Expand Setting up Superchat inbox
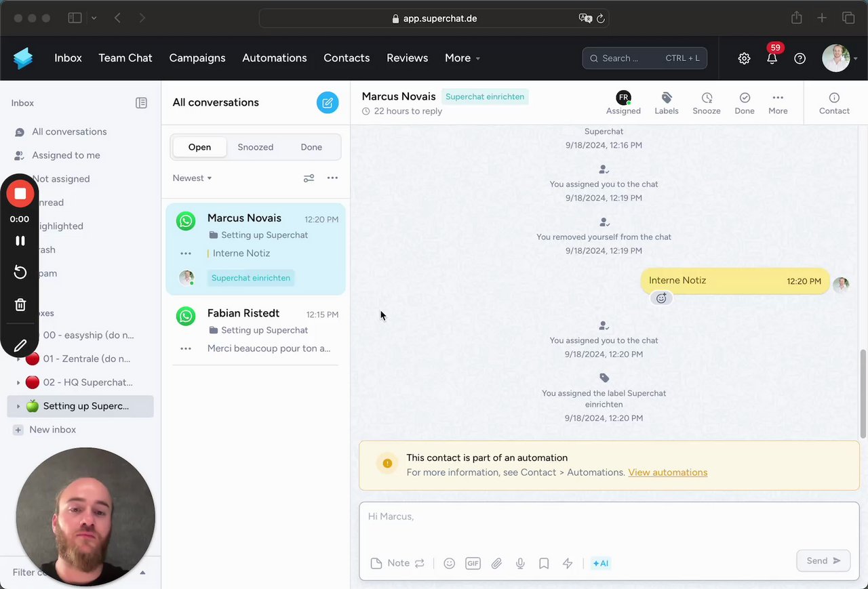Screen dimensions: 868x589 [18, 406]
